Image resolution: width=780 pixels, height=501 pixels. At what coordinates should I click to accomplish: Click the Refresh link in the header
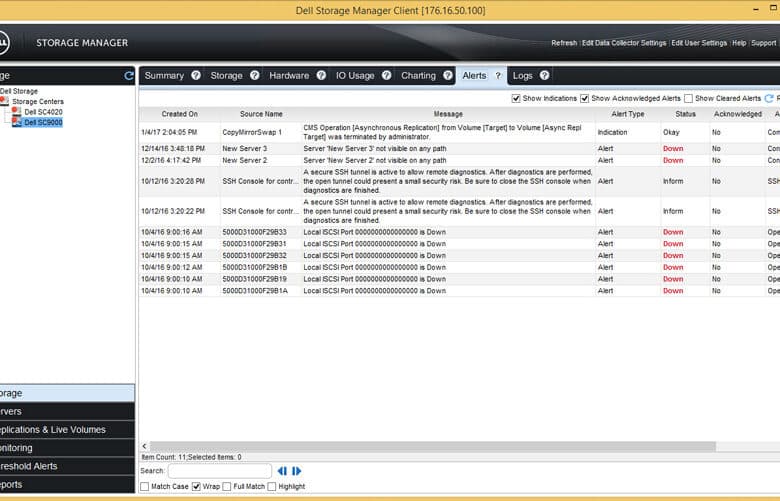564,43
